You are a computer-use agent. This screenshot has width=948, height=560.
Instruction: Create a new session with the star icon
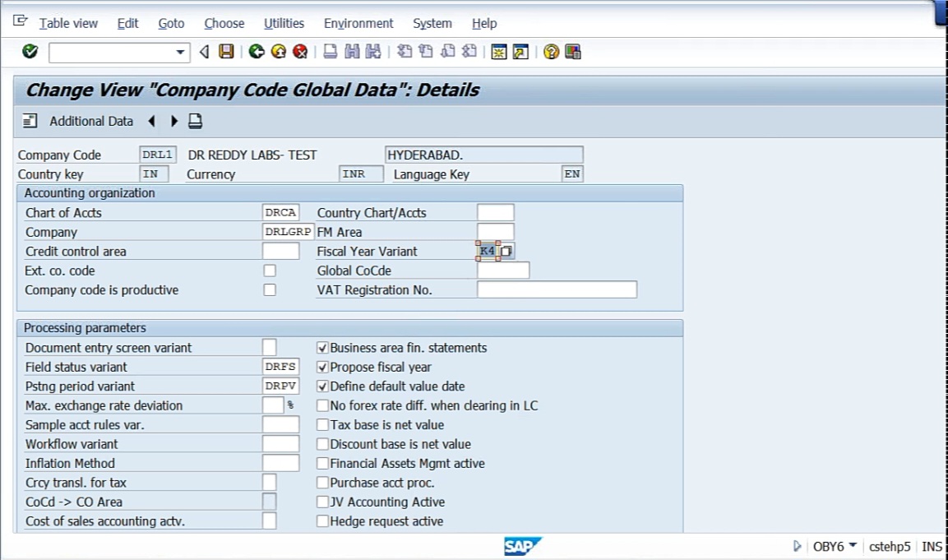[x=499, y=52]
